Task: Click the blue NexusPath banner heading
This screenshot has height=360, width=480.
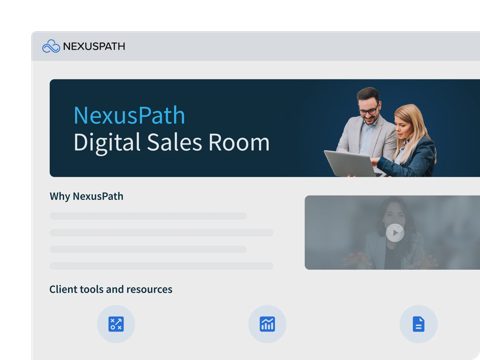Action: tap(129, 116)
